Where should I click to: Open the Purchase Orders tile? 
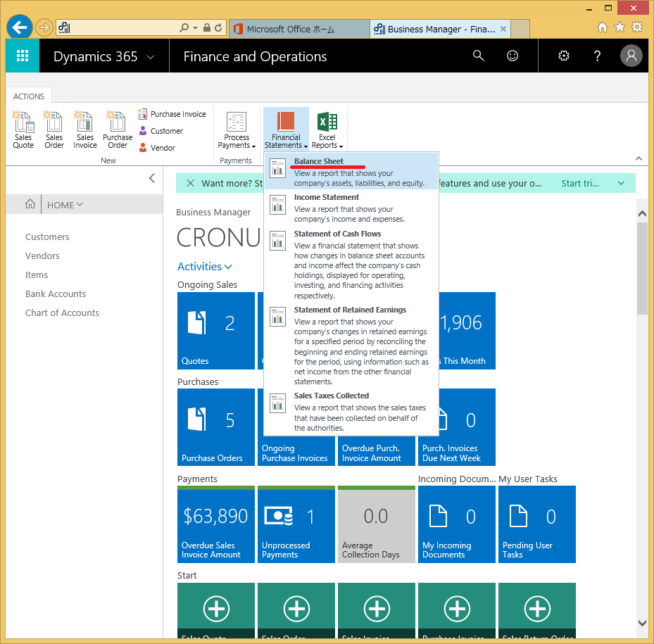tap(216, 427)
